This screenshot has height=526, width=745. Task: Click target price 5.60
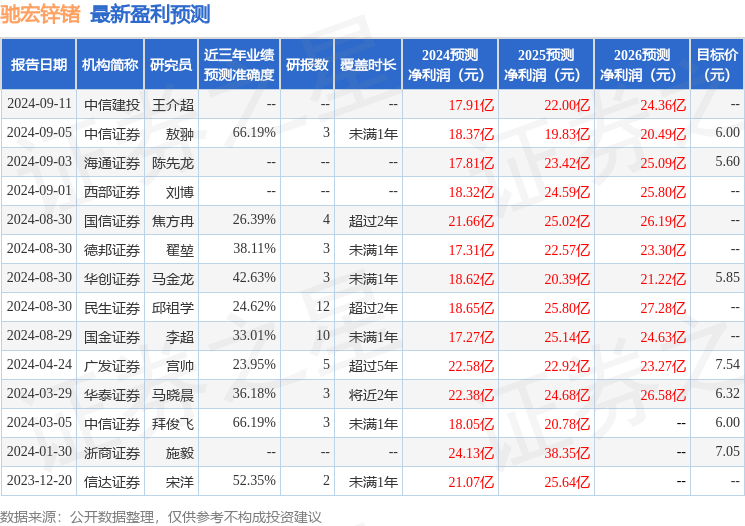[727, 162]
